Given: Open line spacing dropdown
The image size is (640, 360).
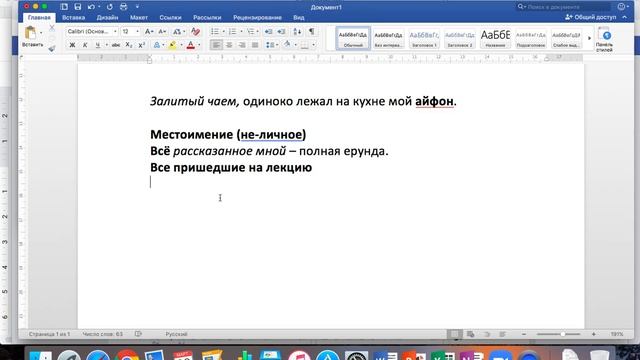Looking at the screenshot, I should (x=272, y=45).
